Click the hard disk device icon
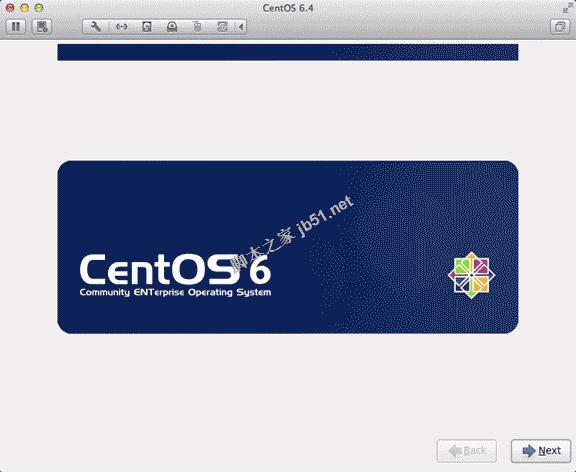The image size is (576, 472). 147,27
